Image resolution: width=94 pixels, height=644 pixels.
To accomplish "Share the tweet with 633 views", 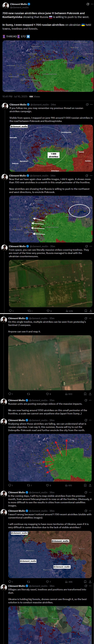I will point(90,394).
